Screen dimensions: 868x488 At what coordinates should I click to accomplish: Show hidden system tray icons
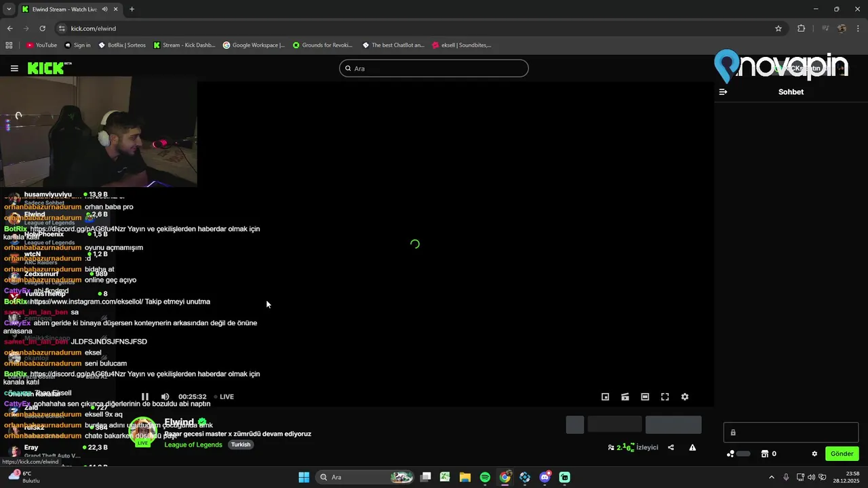pos(771,477)
